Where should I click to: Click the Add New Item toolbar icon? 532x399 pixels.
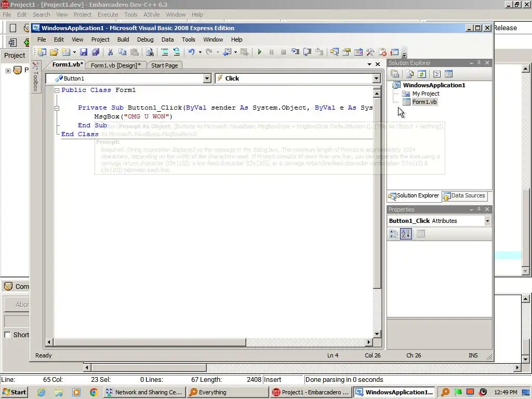pos(66,52)
